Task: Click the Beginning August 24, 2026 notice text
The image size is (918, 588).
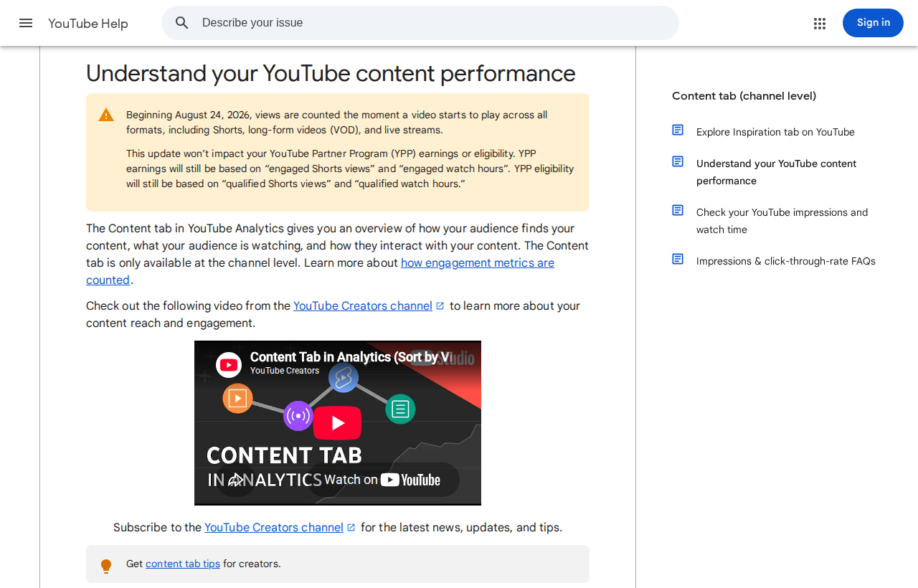Action: (337, 123)
